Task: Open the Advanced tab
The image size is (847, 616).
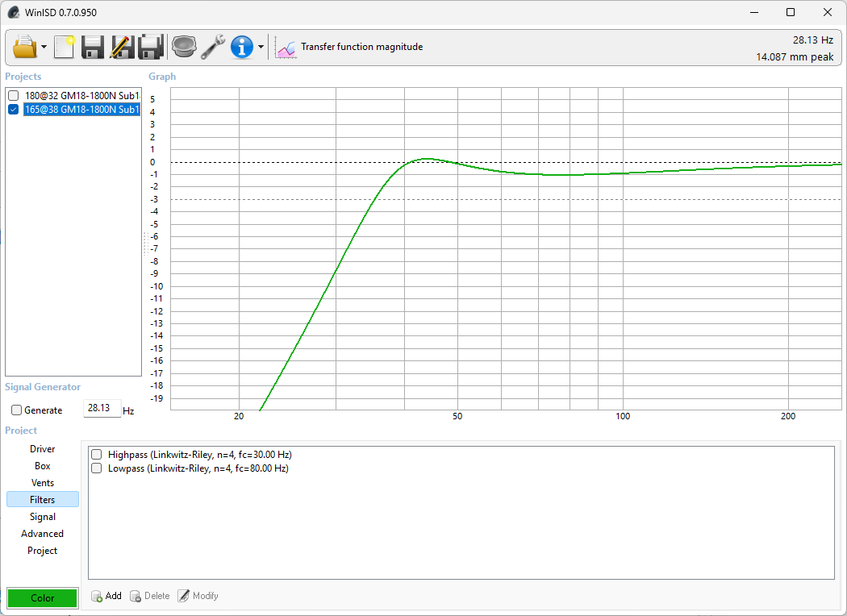Action: pos(42,534)
